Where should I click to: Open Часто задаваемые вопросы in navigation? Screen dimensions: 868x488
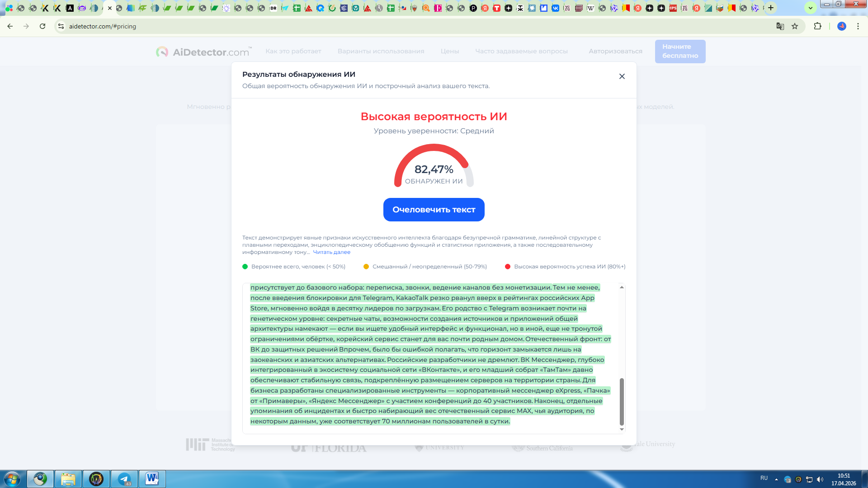pyautogui.click(x=521, y=51)
